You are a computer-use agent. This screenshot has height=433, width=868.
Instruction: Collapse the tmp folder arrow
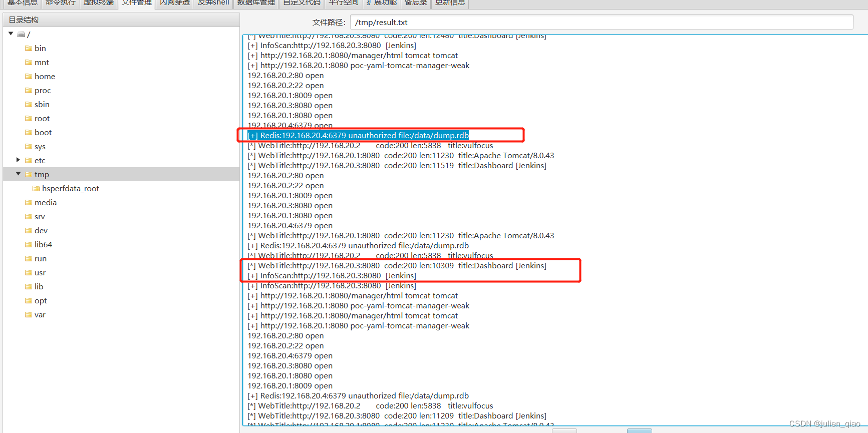[18, 174]
